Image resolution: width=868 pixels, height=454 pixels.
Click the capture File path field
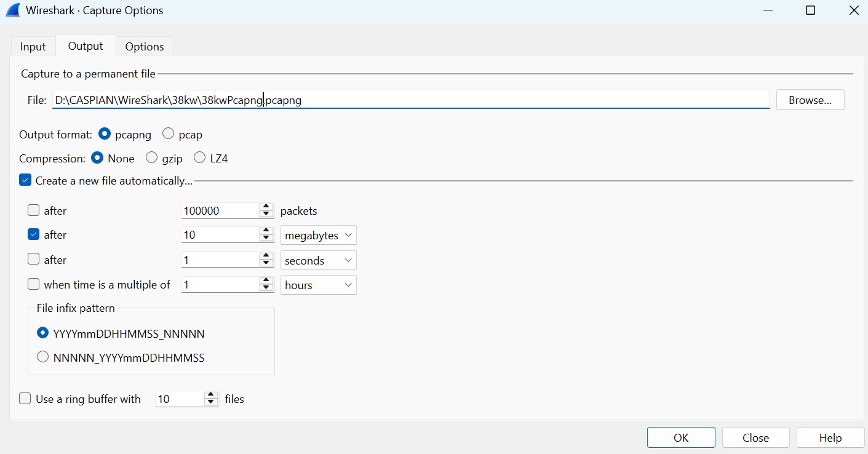click(x=411, y=100)
